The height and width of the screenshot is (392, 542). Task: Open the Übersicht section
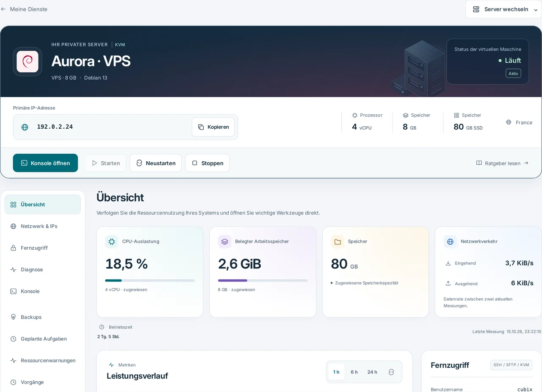point(43,204)
